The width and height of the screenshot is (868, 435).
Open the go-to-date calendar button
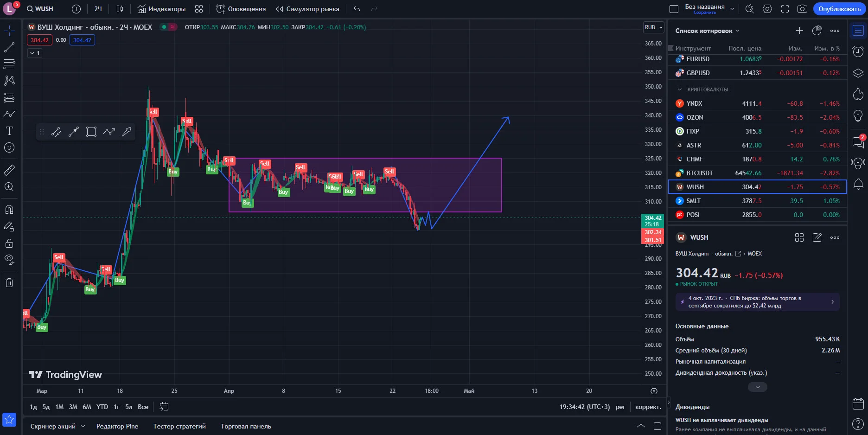tap(164, 407)
